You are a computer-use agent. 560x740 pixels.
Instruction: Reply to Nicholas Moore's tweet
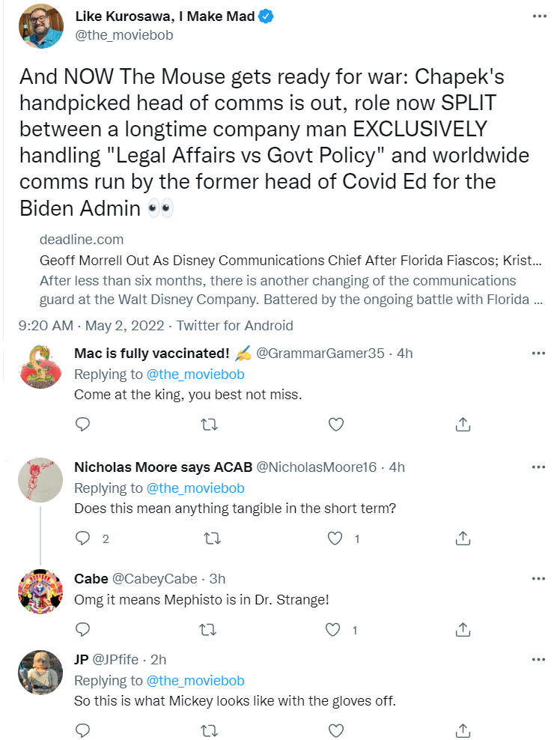pyautogui.click(x=83, y=539)
